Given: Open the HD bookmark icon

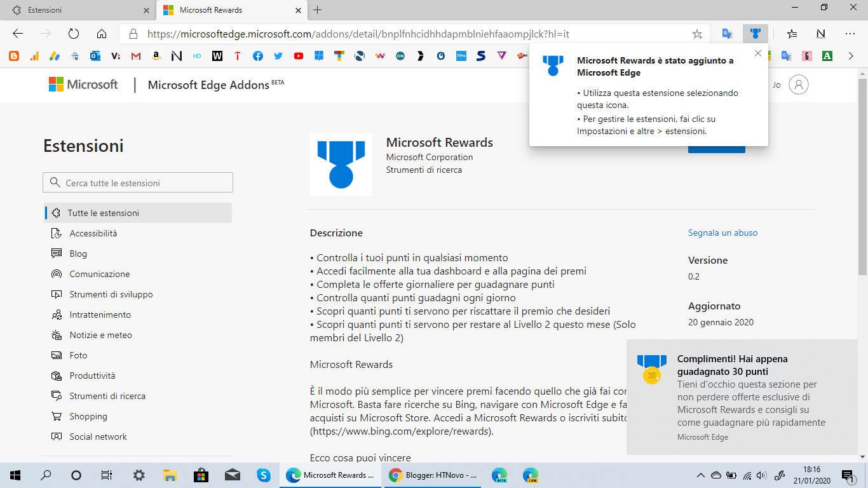Looking at the screenshot, I should (x=197, y=56).
